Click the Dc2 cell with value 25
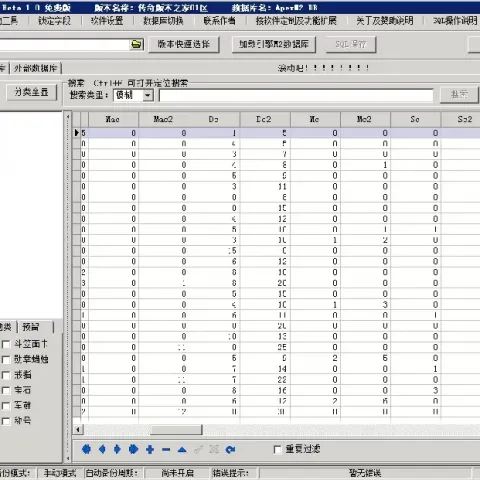Screen dimensions: 480x480 click(x=265, y=347)
